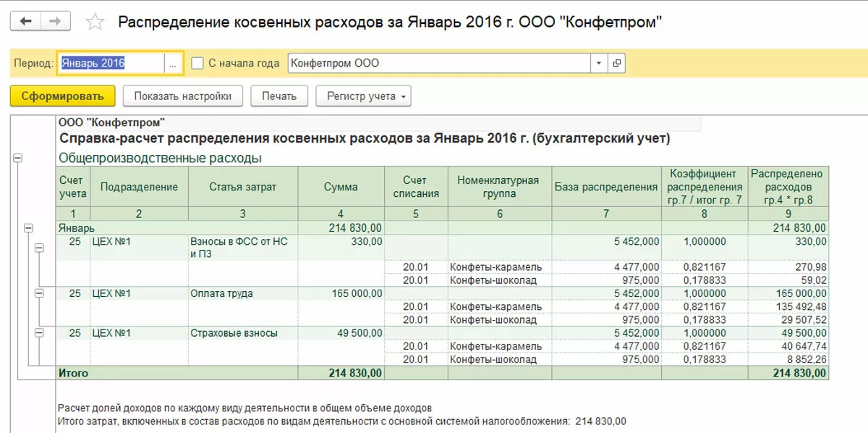Collapse the Оплата труда row group
Image resolution: width=868 pixels, height=433 pixels.
pos(39,293)
